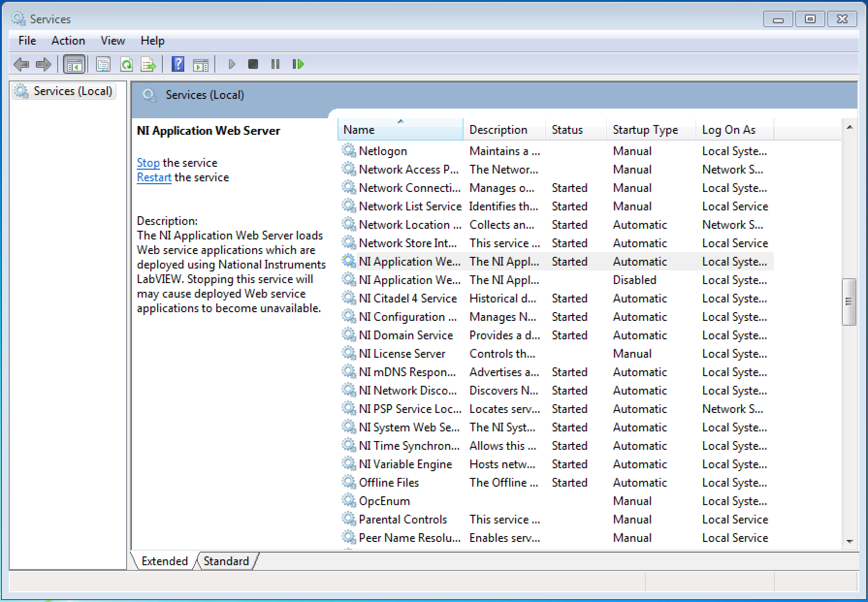Select the NI mDNS Respon... service row
The height and width of the screenshot is (602, 868).
(557, 372)
